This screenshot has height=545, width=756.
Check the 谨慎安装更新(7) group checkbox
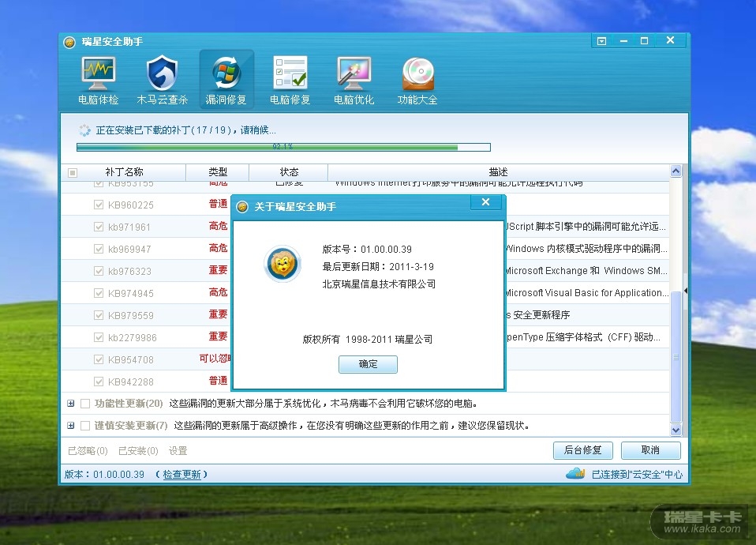(85, 426)
